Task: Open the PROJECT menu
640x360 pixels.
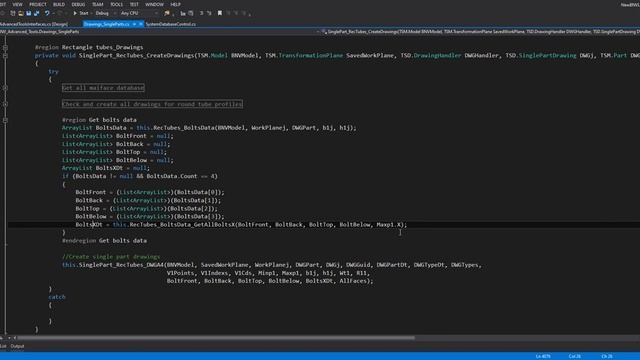Action: [x=38, y=4]
